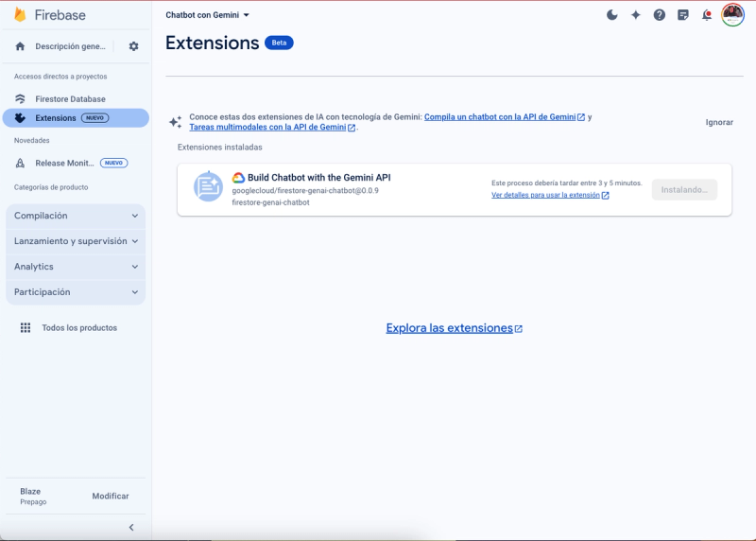Screen dimensions: 756x541
Task: Dismiss the banner with Ignorar
Action: coord(719,122)
